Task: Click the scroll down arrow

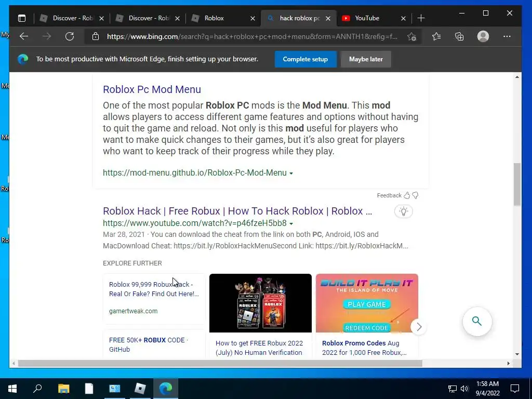Action: tap(517, 354)
